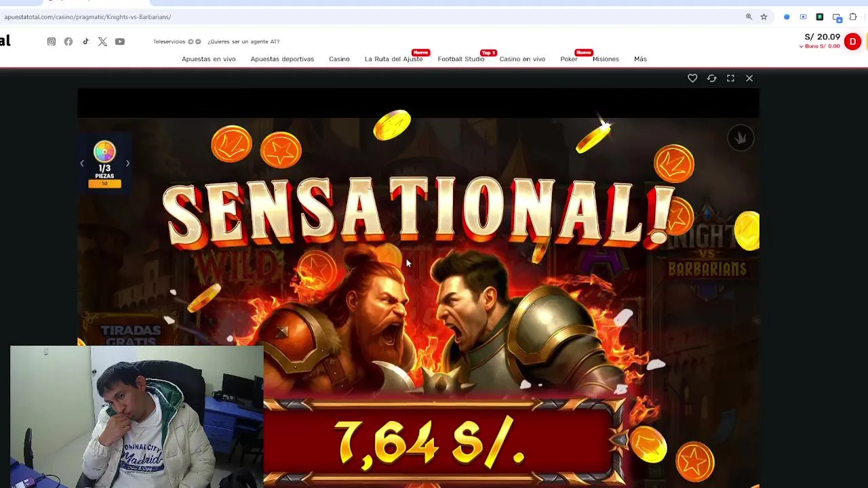Screen dimensions: 868x488
Task: Click the S/ 20.09 account balance
Action: click(x=822, y=37)
